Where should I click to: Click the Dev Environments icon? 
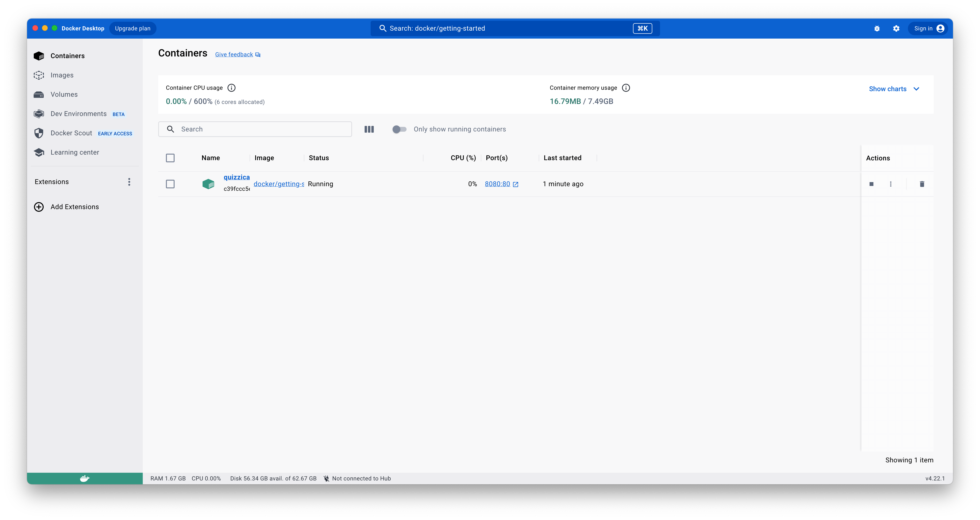39,114
